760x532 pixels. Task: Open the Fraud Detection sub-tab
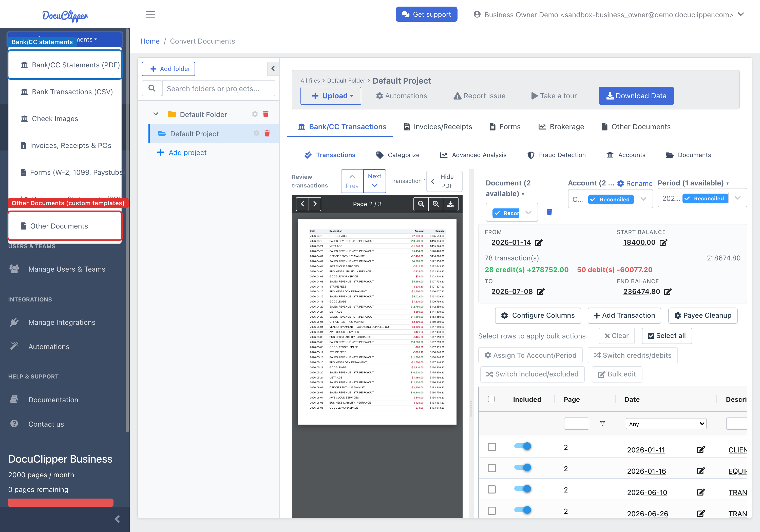[556, 155]
